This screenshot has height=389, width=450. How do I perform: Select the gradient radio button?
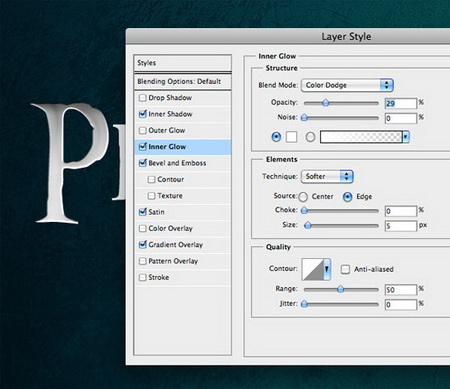(310, 137)
